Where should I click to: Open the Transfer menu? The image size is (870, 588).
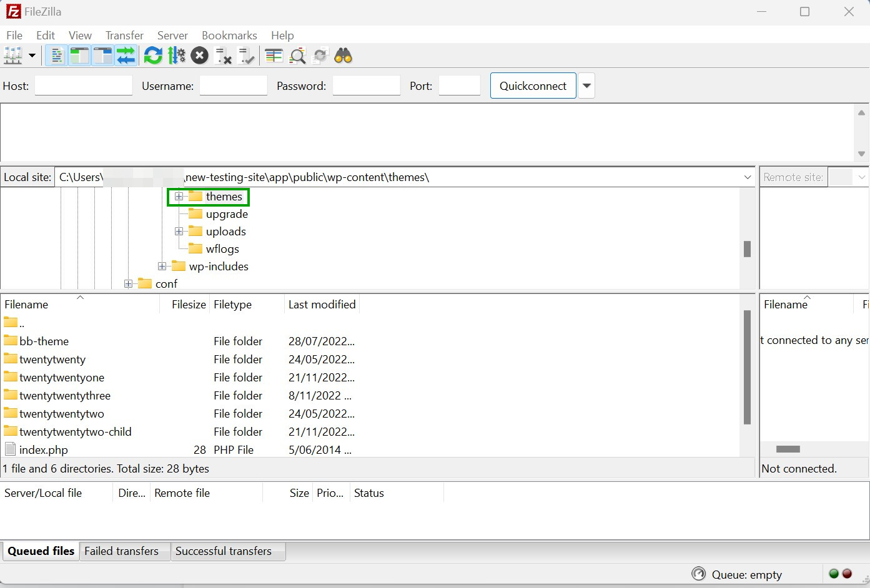124,36
